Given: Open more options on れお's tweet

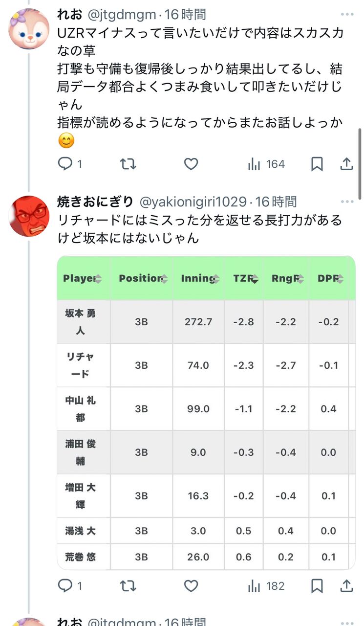Looking at the screenshot, I should click(347, 15).
